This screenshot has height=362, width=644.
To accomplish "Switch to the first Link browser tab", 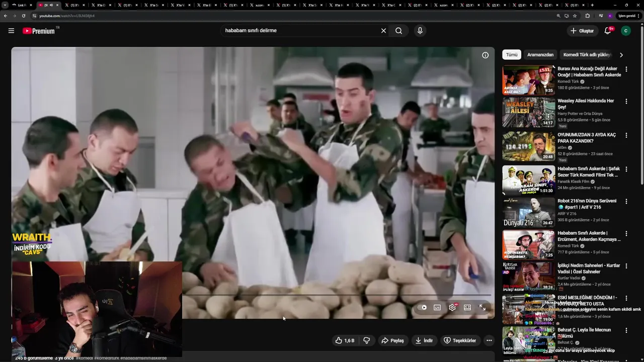I will (x=22, y=5).
